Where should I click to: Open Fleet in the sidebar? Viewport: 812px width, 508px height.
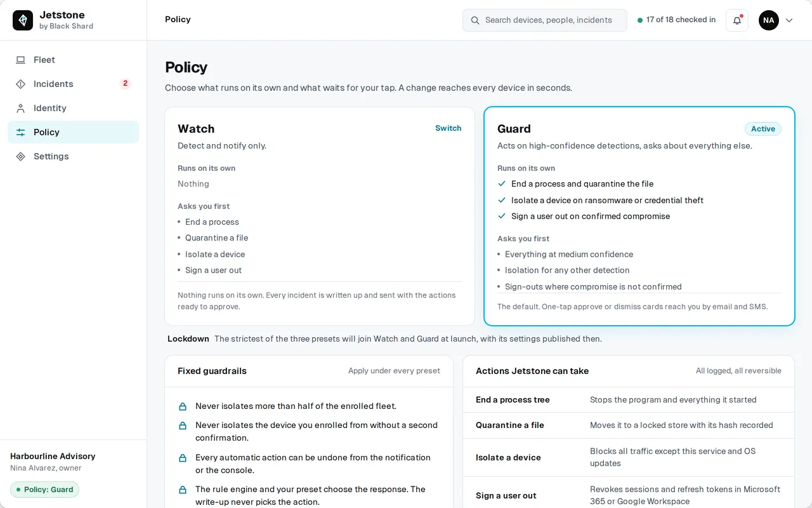(73, 60)
